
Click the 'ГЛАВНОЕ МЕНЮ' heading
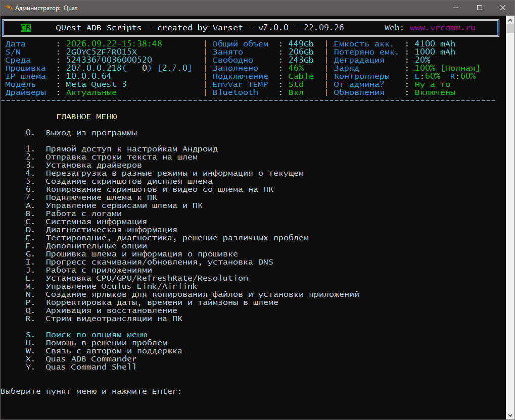tap(87, 117)
